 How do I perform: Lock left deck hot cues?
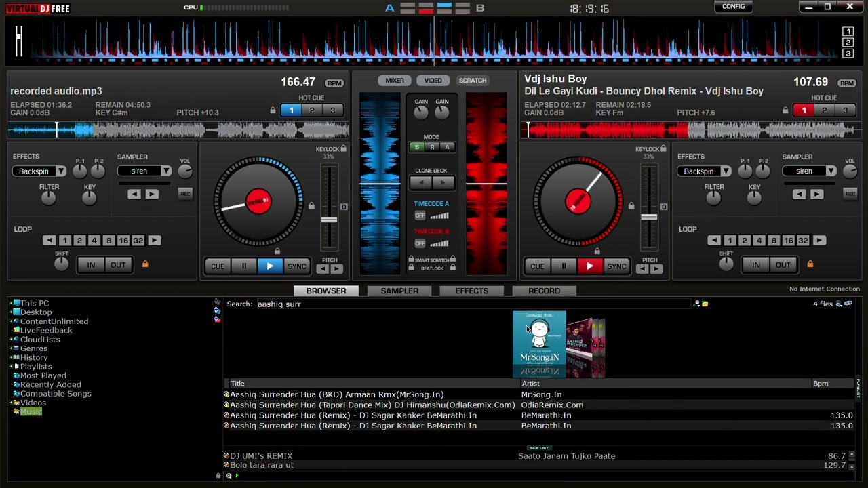(273, 110)
